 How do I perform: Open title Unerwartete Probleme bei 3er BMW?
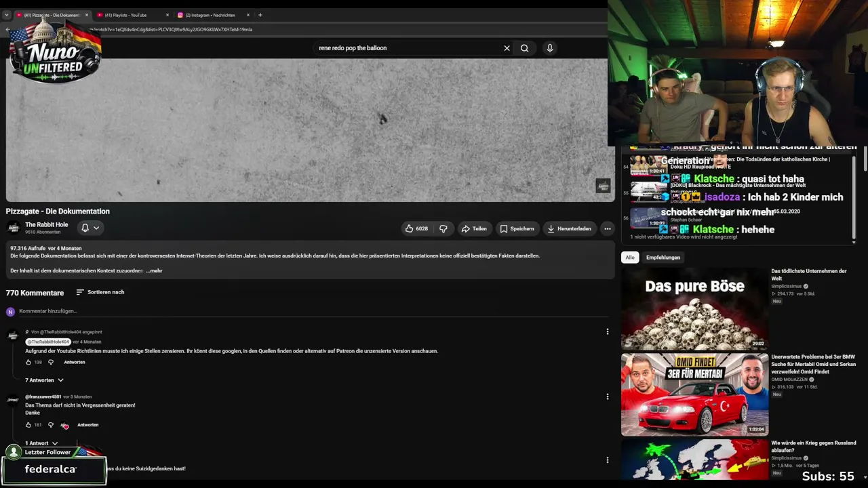814,364
